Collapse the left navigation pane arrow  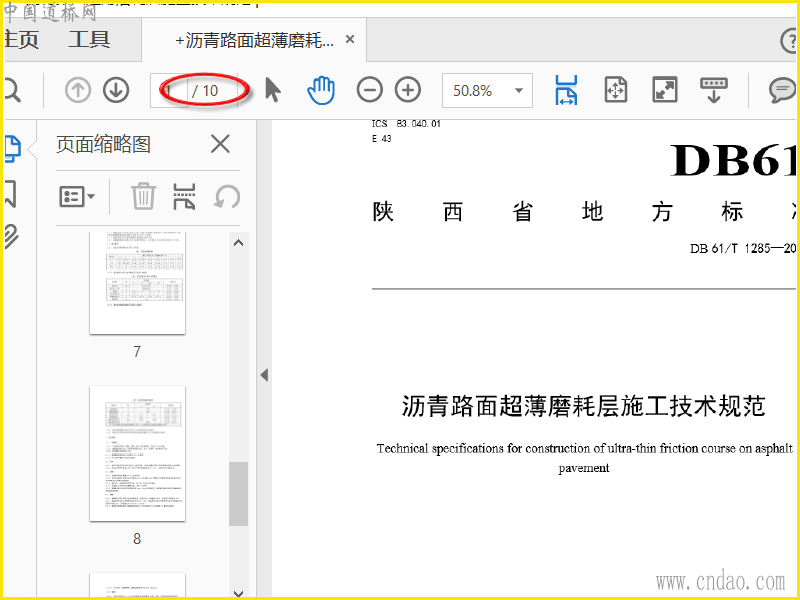point(264,375)
